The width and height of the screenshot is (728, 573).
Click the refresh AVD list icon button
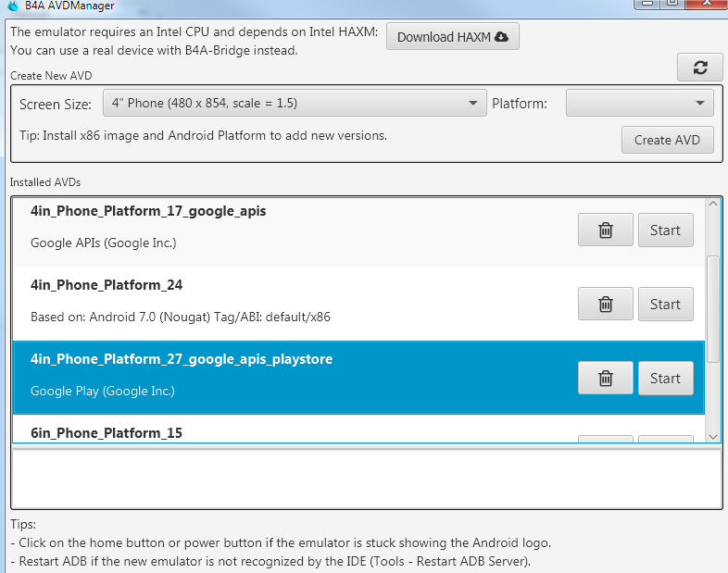[x=699, y=68]
